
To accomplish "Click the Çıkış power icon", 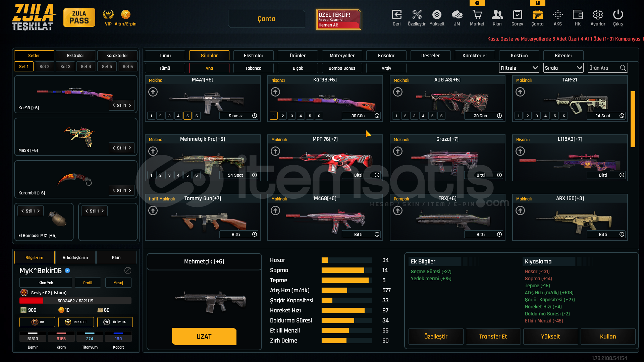I will tap(618, 15).
